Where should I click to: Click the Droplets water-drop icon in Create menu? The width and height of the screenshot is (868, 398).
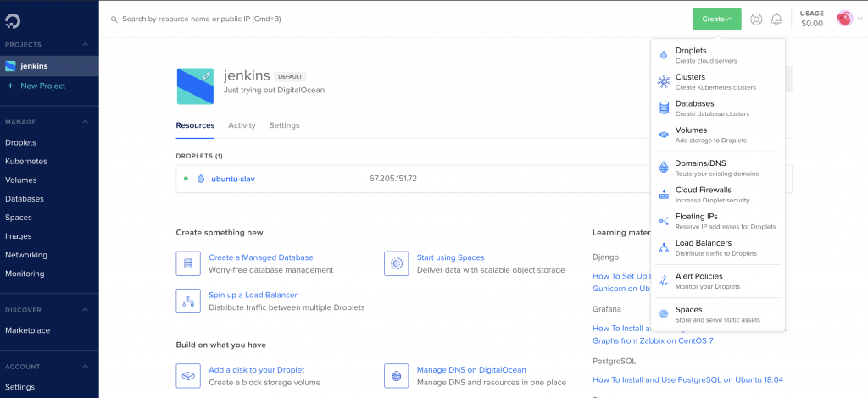[x=664, y=55]
